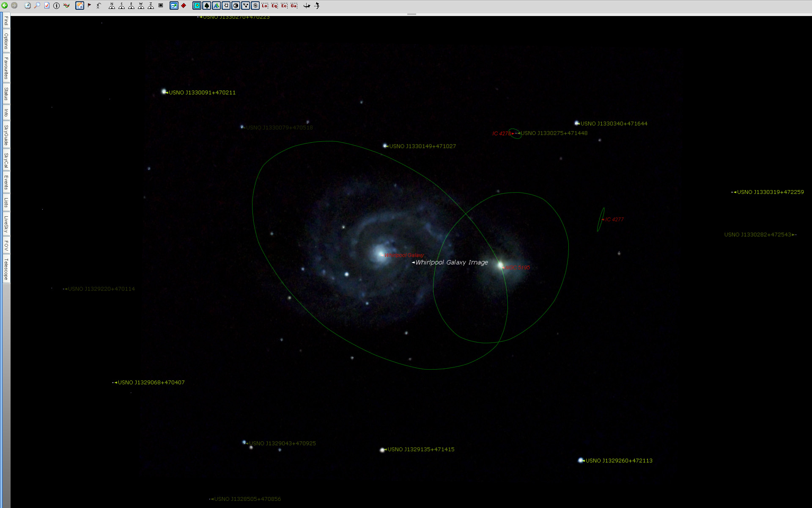The image size is (812, 508).
Task: Click the green back arrow icon
Action: tap(5, 6)
